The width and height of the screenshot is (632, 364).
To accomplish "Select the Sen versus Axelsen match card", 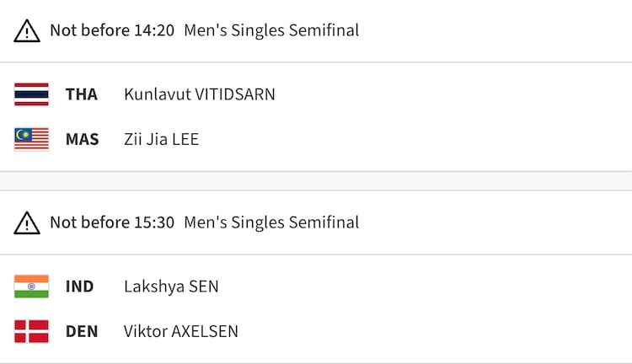I will point(421,308).
